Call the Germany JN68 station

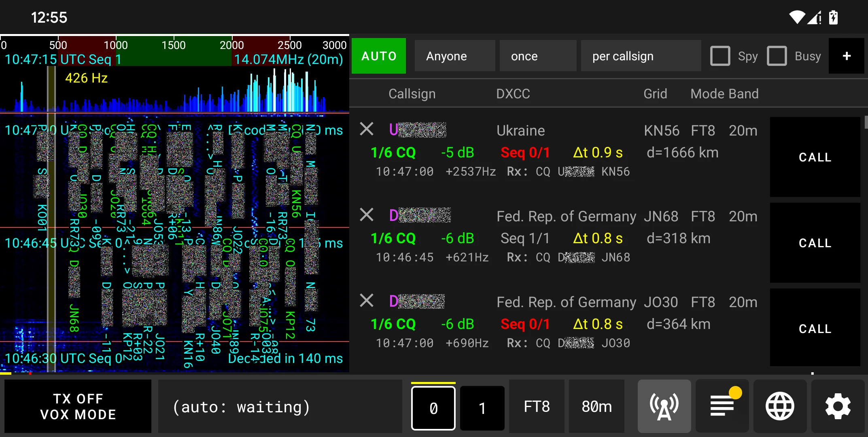815,243
